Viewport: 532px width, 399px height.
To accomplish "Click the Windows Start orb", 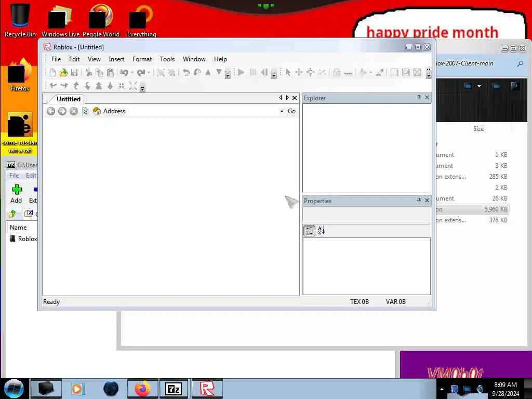I will click(14, 389).
